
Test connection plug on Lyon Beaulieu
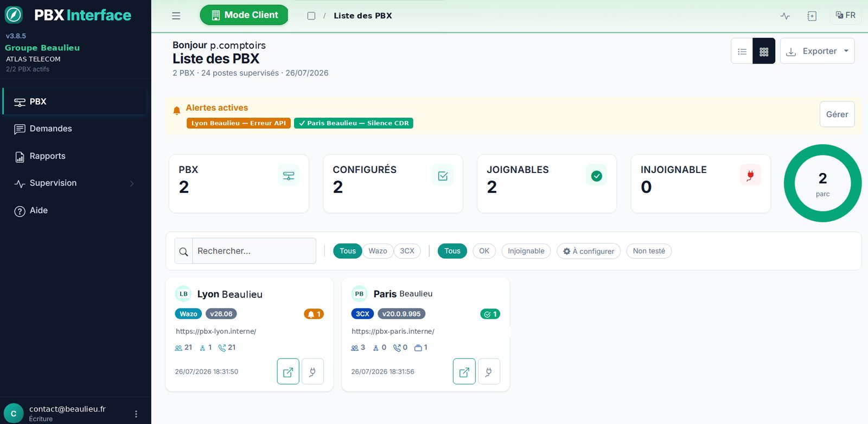tap(312, 371)
